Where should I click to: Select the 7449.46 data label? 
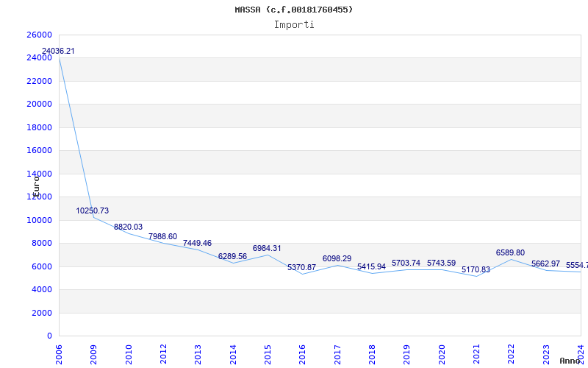pyautogui.click(x=197, y=243)
